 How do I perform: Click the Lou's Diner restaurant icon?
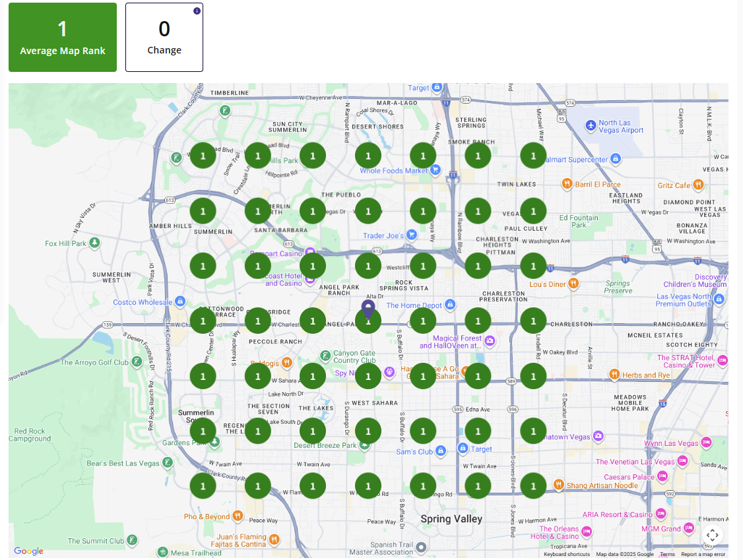pos(573,284)
